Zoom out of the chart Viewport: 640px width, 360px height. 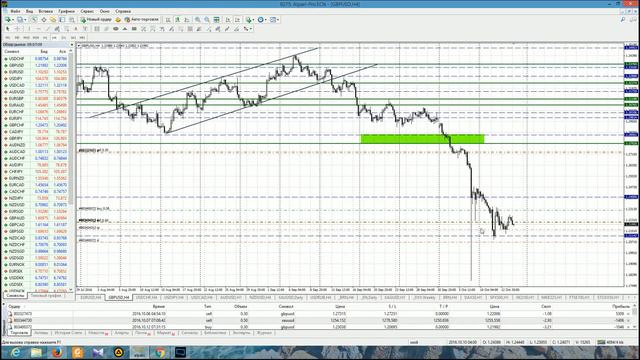click(x=207, y=20)
